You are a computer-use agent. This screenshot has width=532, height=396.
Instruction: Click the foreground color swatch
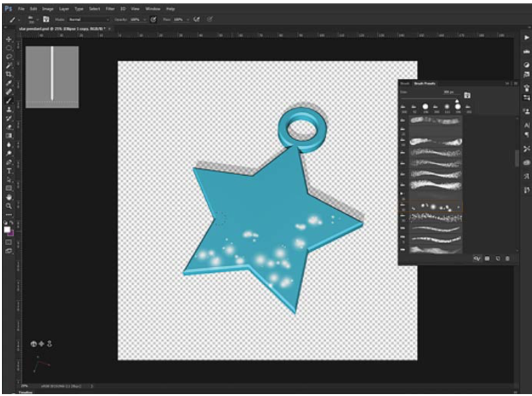[7, 229]
